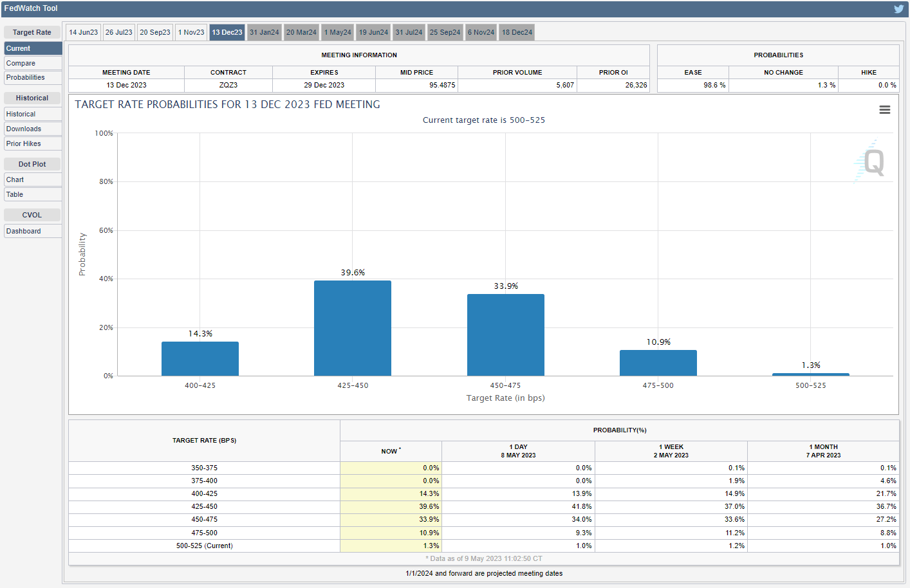Click the Dot Plot section header
The width and height of the screenshot is (910, 588).
point(32,164)
